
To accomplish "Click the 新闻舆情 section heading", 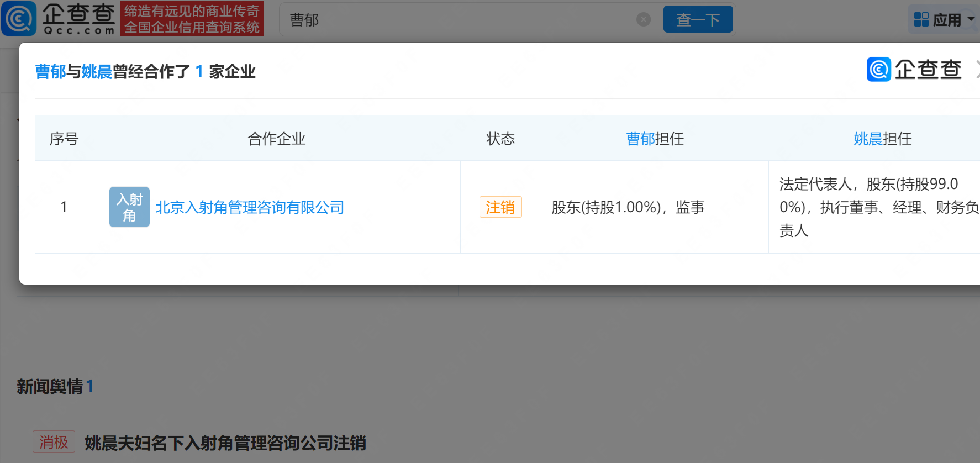I will pos(50,387).
